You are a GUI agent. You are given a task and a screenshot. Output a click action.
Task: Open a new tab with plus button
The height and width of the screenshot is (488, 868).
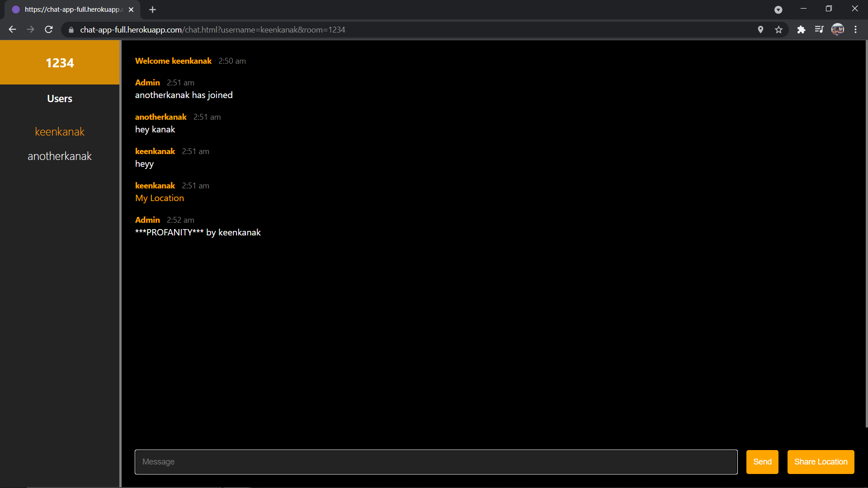pyautogui.click(x=152, y=9)
